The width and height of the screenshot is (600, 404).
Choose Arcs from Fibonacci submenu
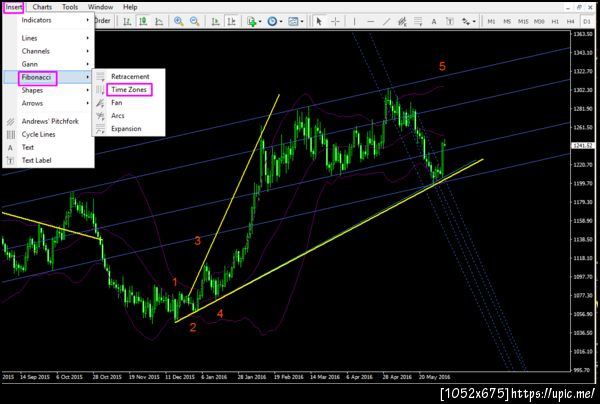(129, 116)
